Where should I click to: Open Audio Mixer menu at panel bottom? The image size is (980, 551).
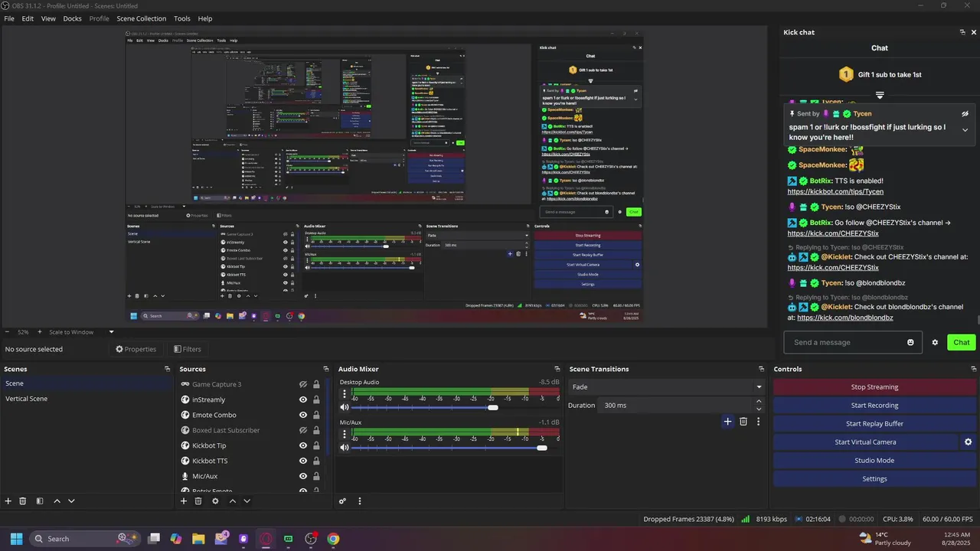pyautogui.click(x=359, y=501)
